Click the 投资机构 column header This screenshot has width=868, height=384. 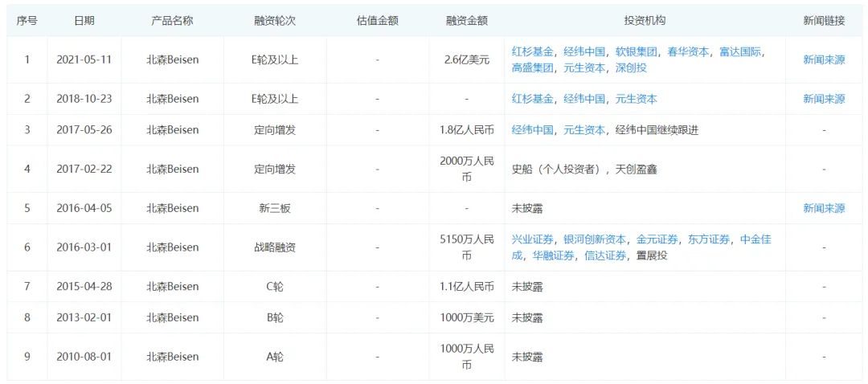[645, 21]
